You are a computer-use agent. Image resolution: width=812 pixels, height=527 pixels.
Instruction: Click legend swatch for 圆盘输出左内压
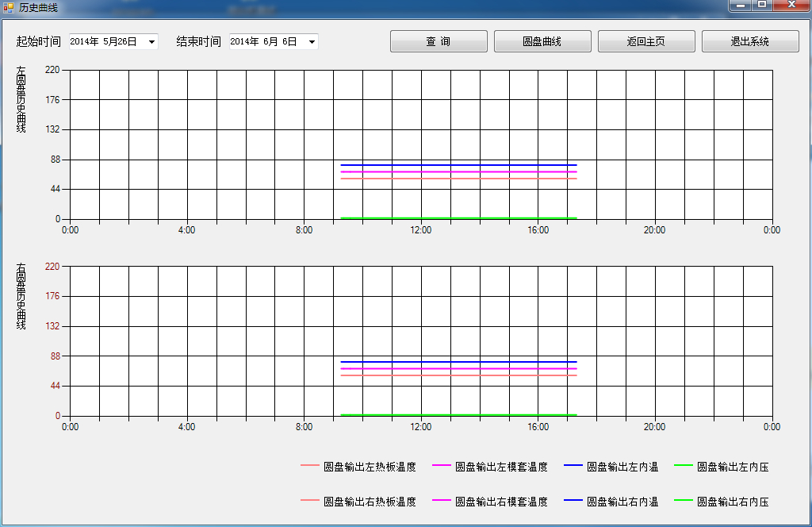(684, 466)
